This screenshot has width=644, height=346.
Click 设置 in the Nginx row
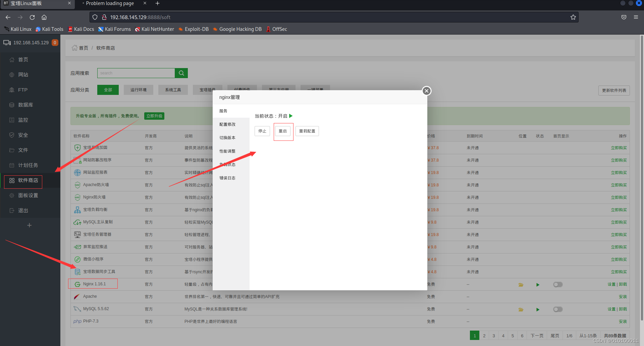pyautogui.click(x=611, y=284)
